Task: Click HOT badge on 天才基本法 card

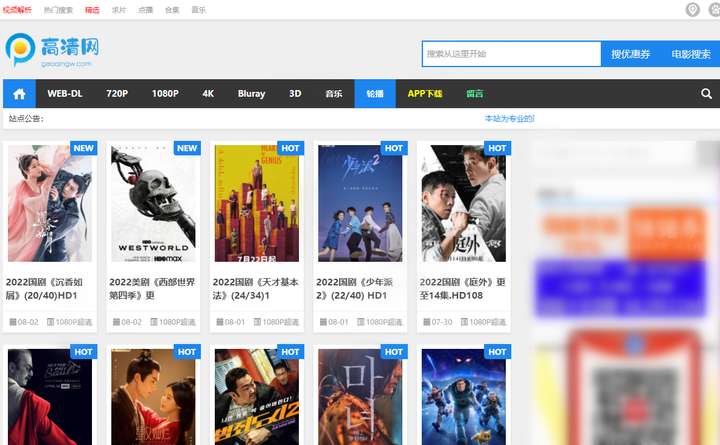Action: click(x=290, y=148)
